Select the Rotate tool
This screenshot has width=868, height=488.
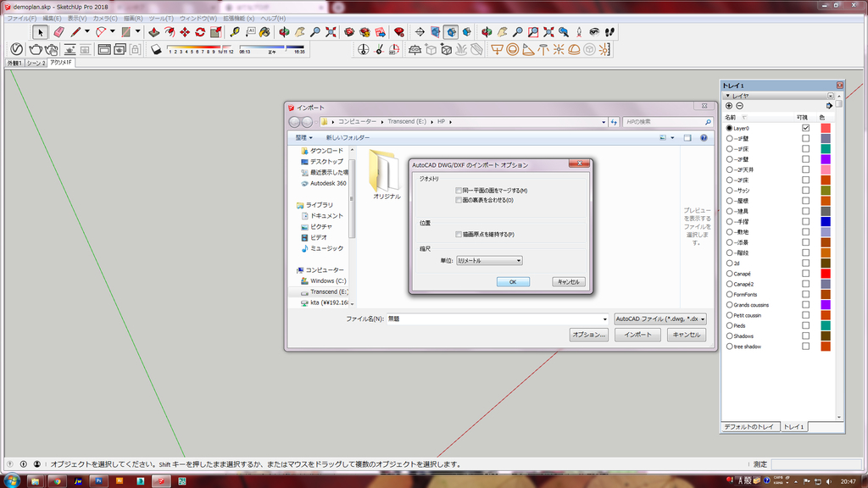click(200, 33)
